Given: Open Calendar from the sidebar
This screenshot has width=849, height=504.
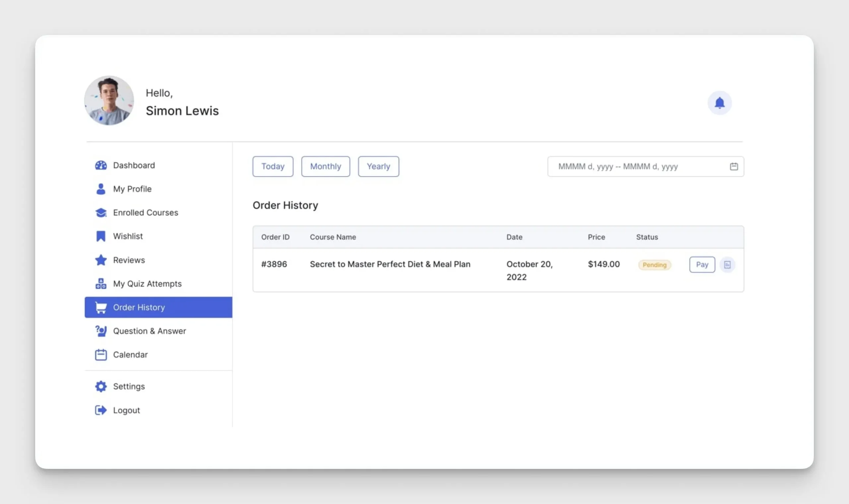Looking at the screenshot, I should tap(159, 355).
